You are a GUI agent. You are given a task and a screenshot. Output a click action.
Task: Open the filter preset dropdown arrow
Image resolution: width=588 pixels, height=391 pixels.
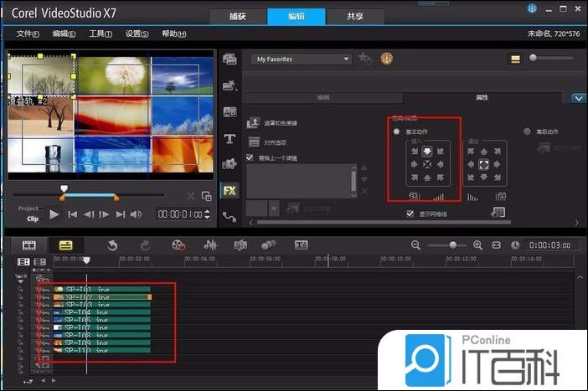(275, 208)
